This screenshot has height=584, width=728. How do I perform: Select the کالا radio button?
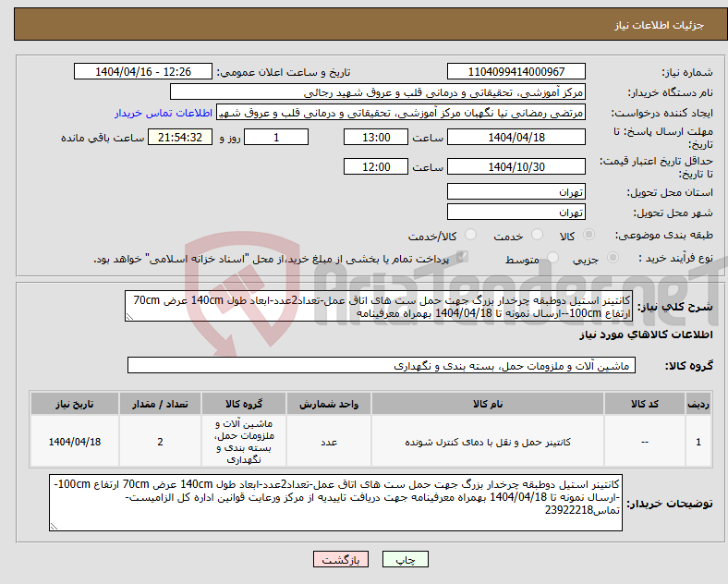point(588,235)
